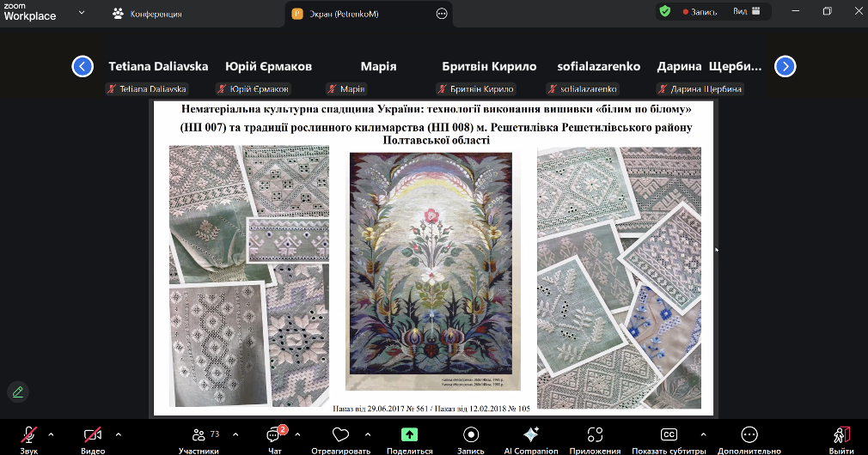This screenshot has height=455, width=868.
Task: Click the green encryption shield icon
Action: point(664,12)
